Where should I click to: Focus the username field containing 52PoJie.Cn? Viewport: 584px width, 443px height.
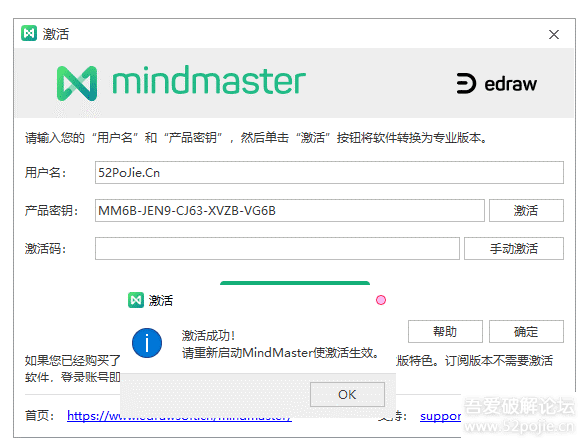[x=329, y=173]
